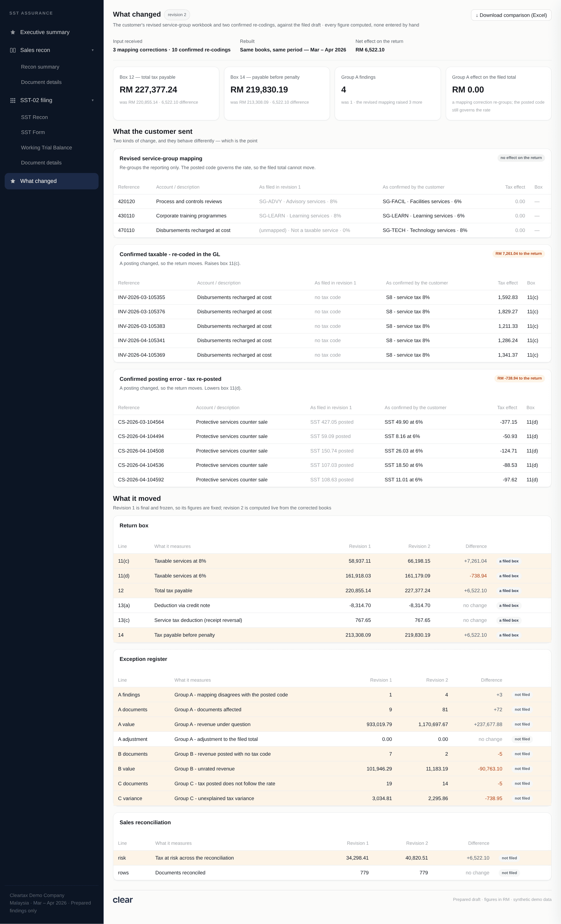This screenshot has width=561, height=924.
Task: Click the 'not filed' tag for A findings
Action: click(x=522, y=695)
